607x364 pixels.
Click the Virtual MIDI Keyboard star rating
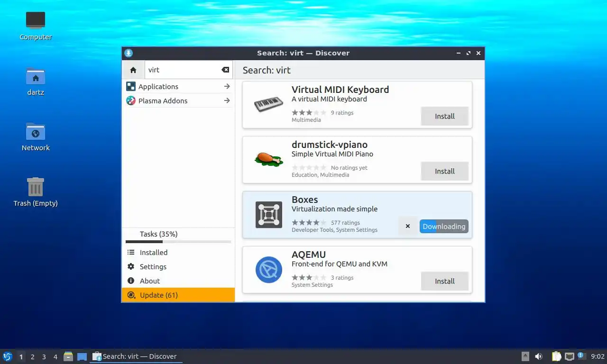point(309,113)
